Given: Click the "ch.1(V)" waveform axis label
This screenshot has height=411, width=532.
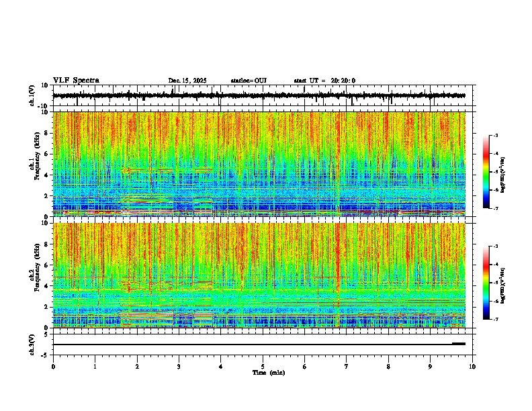Looking at the screenshot, I should pos(32,95).
